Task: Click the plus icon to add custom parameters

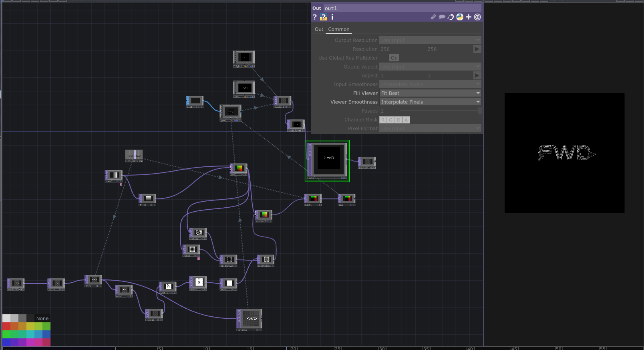Action: (469, 17)
